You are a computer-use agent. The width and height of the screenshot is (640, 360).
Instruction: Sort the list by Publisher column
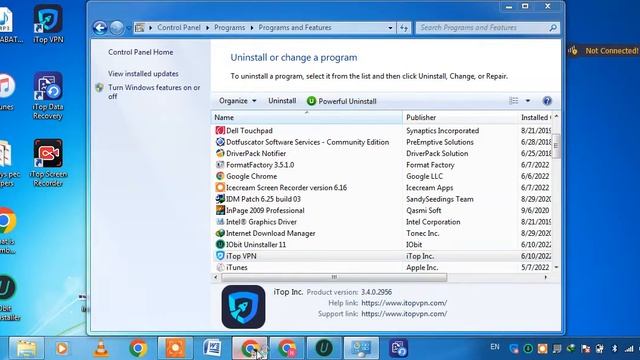click(x=460, y=117)
